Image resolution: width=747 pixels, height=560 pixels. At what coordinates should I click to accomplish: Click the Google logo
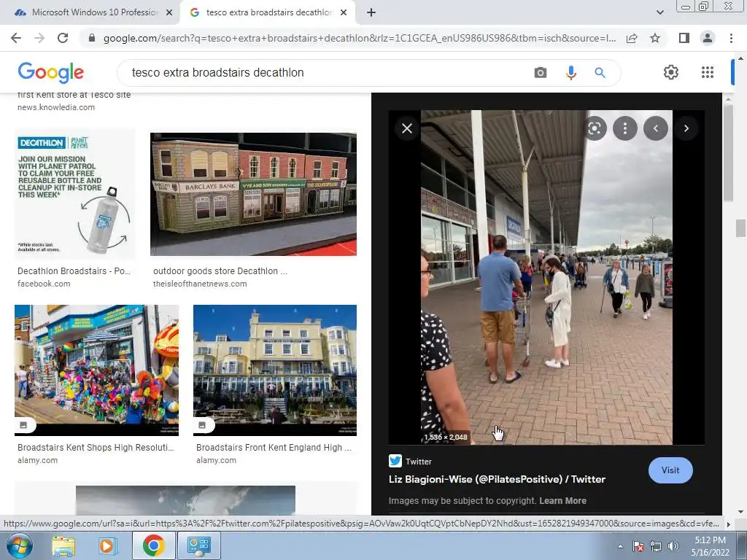click(x=51, y=72)
